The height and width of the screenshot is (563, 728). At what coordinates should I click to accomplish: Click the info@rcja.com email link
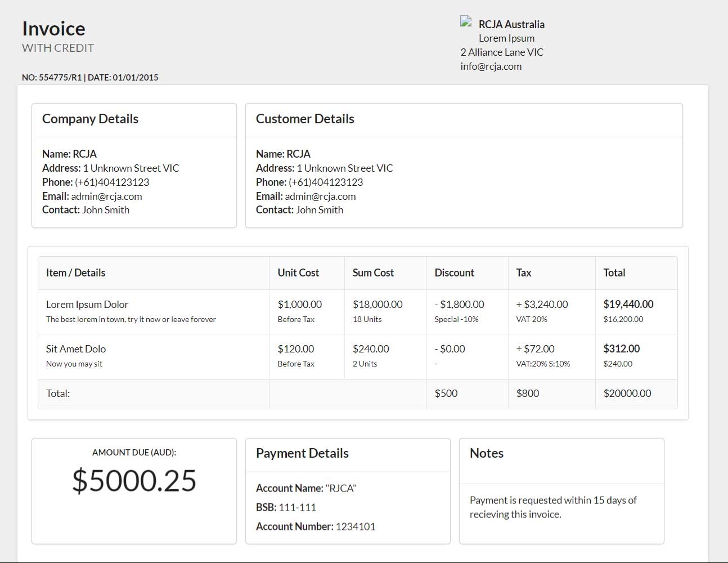coord(491,66)
